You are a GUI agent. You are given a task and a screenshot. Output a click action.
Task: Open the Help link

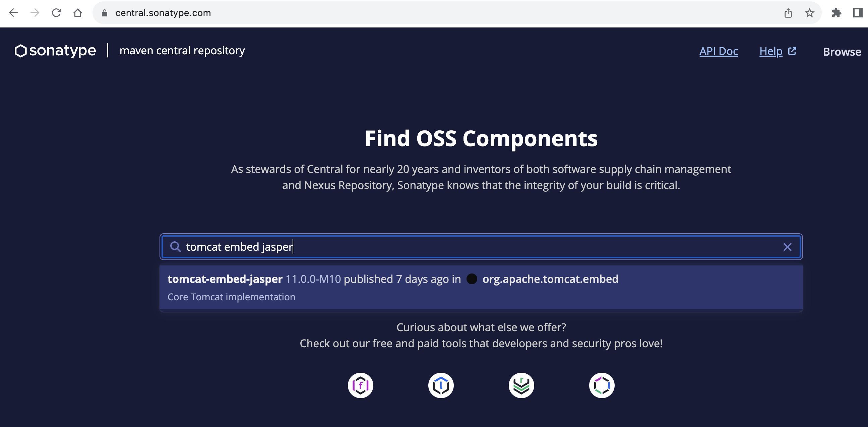770,51
